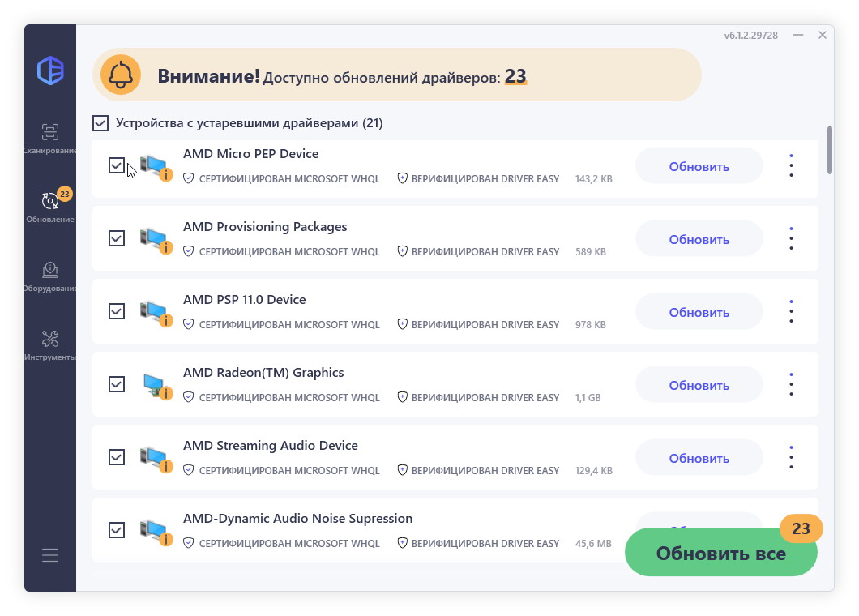859x616 pixels.
Task: Click the 45,6 MB file size value
Action: pyautogui.click(x=593, y=544)
